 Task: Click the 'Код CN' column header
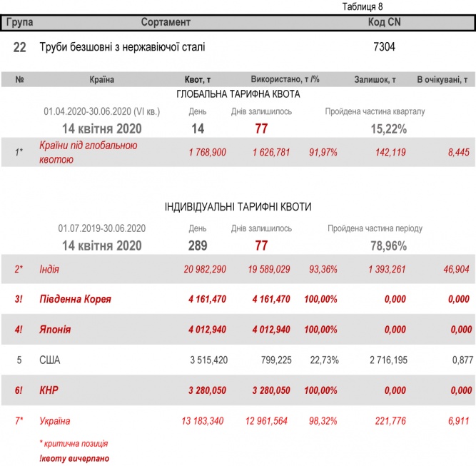384,23
